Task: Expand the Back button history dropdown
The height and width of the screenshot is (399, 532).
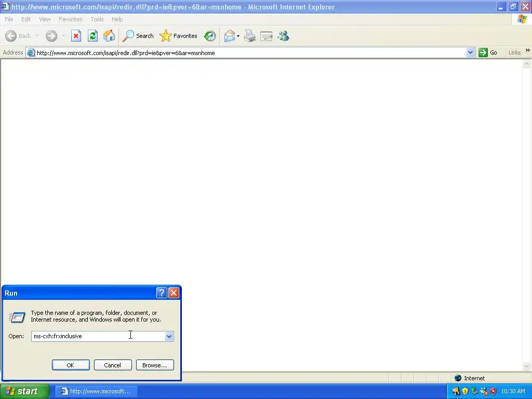Action: pos(37,36)
